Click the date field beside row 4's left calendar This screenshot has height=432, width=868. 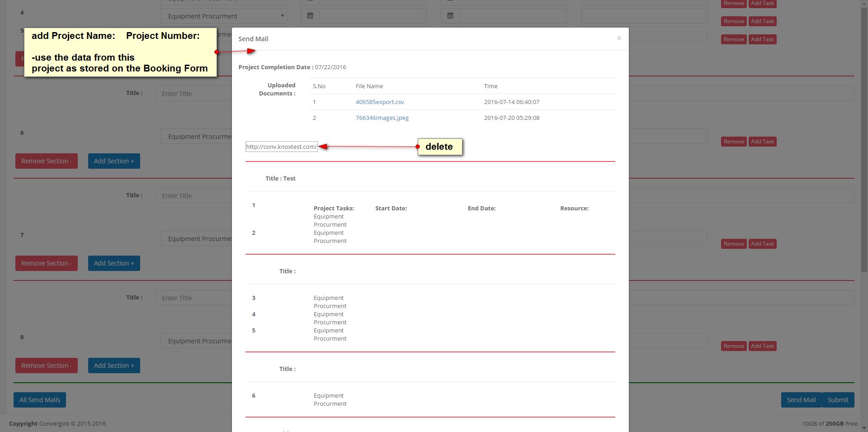[373, 16]
